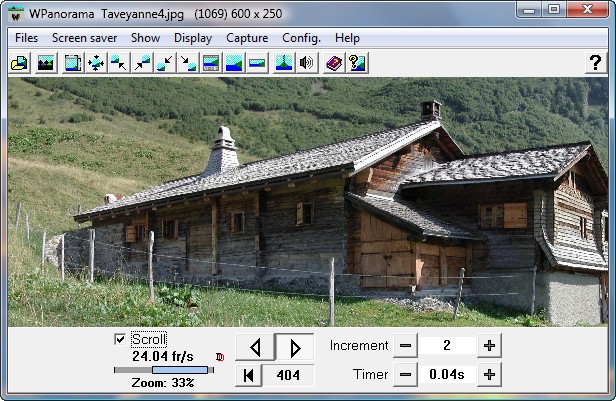Image resolution: width=616 pixels, height=401 pixels.
Task: Click the zoom slider bar
Action: [x=164, y=370]
